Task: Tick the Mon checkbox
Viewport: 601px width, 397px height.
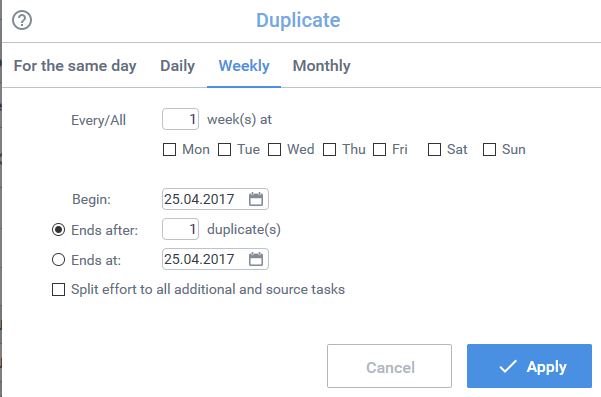Action: click(x=169, y=149)
